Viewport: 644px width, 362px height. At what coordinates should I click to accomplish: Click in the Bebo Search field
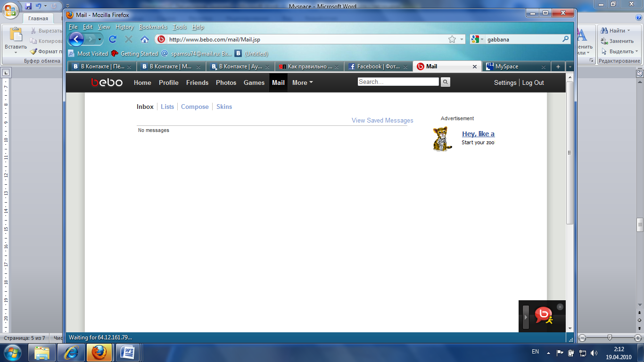click(x=398, y=82)
